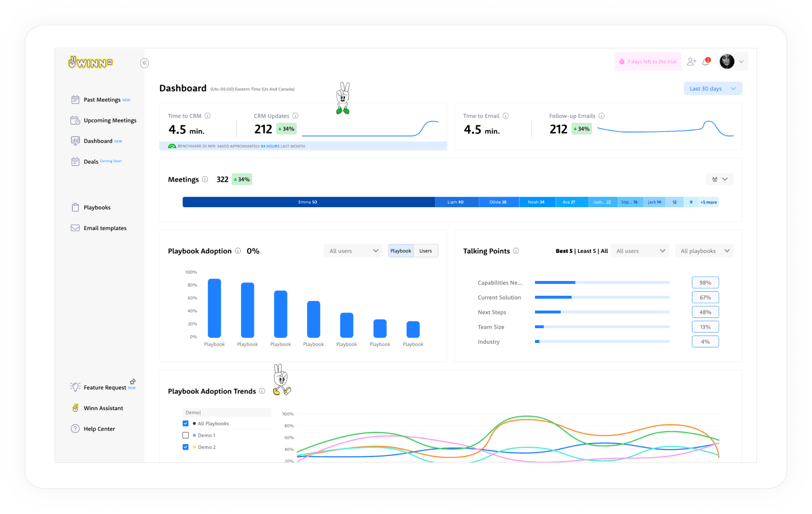Open the All users dropdown in Playbook Adoption
The image size is (812, 514).
(x=353, y=251)
